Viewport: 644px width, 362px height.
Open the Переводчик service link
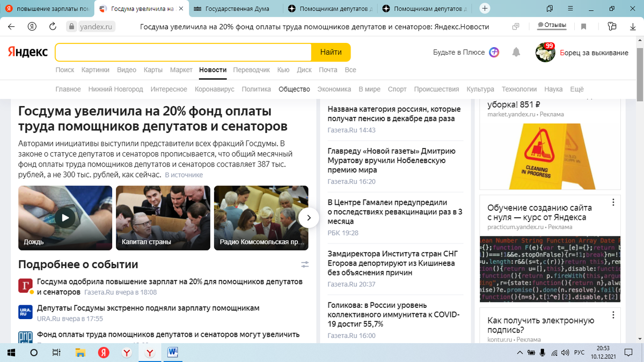point(252,70)
